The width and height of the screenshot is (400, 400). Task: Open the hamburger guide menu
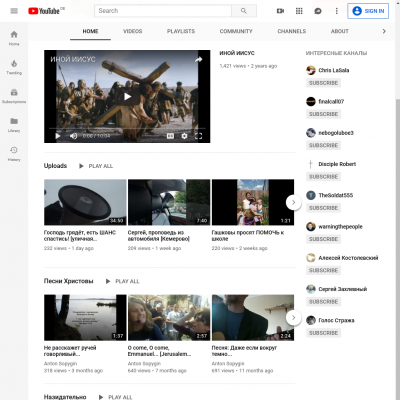click(x=14, y=11)
